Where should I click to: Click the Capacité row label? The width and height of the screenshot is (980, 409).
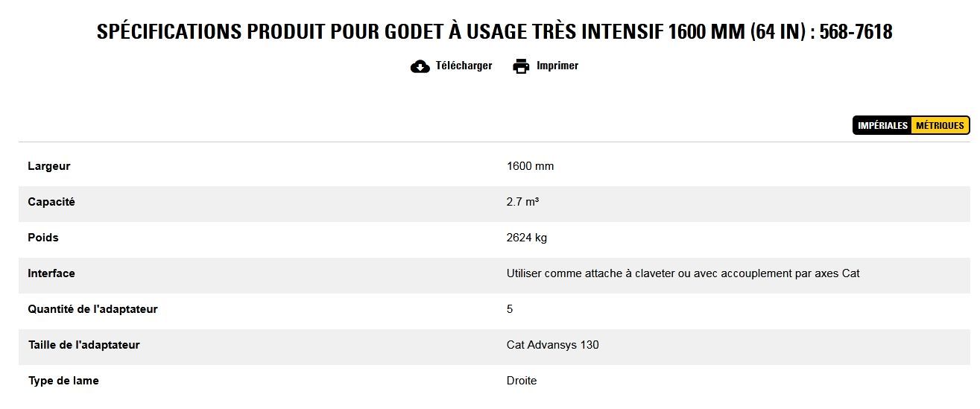tap(51, 202)
